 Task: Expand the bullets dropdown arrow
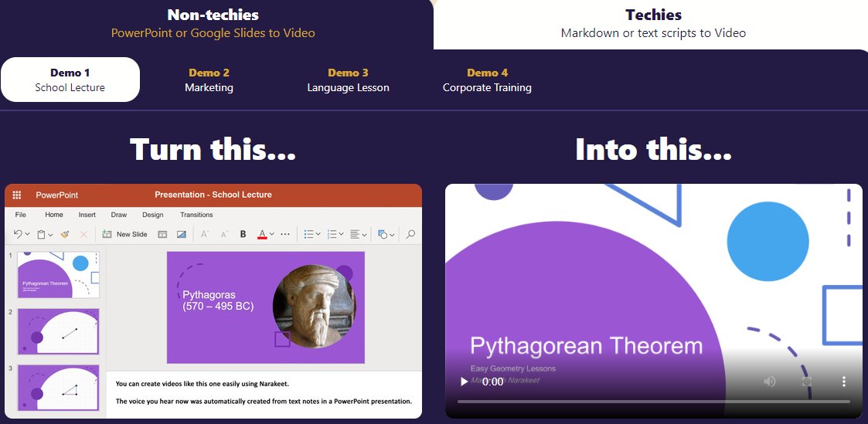318,235
